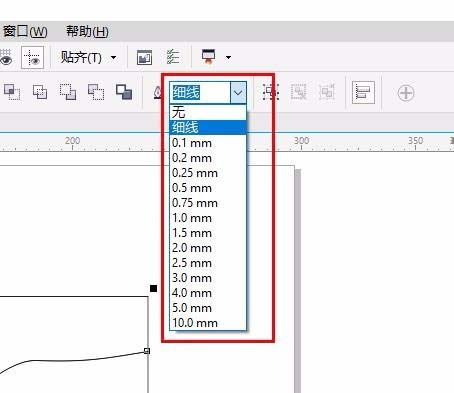Viewport: 454px width, 393px height.
Task: Click the application launcher monitor icon
Action: click(x=209, y=56)
